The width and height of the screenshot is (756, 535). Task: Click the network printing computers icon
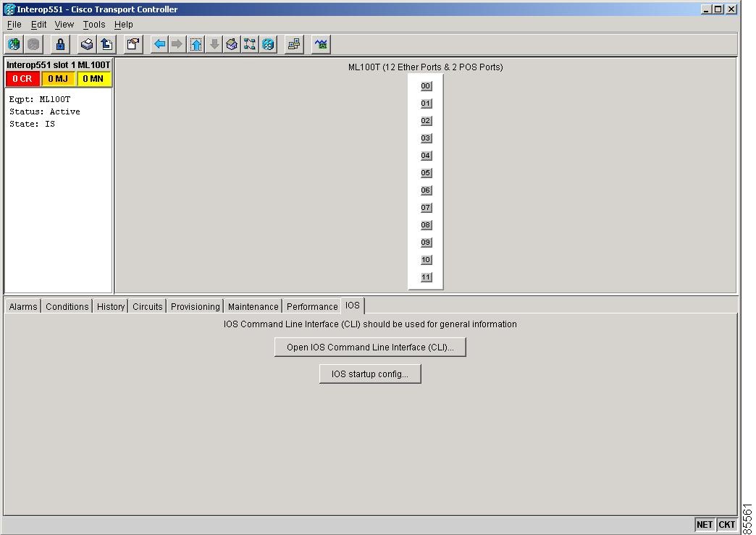click(x=293, y=44)
